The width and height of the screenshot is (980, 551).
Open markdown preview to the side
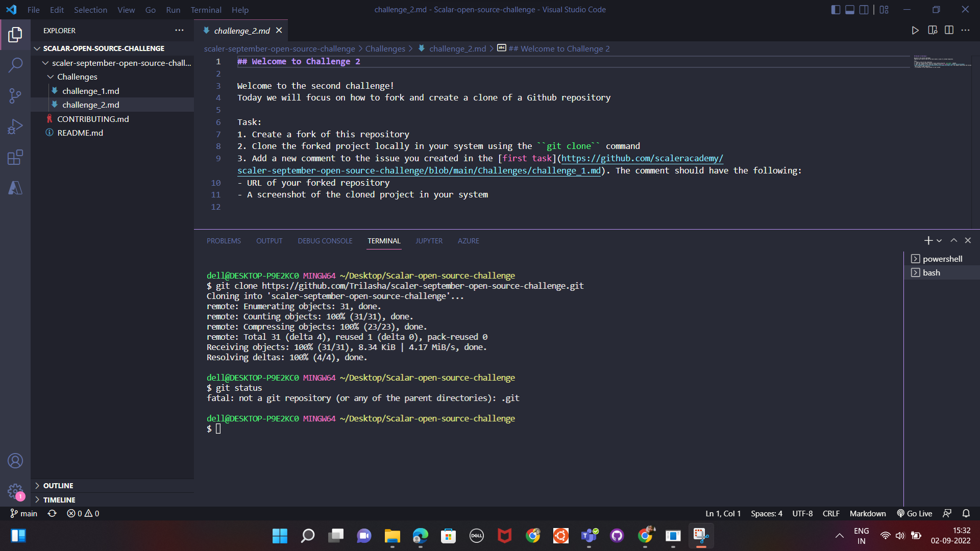[933, 31]
